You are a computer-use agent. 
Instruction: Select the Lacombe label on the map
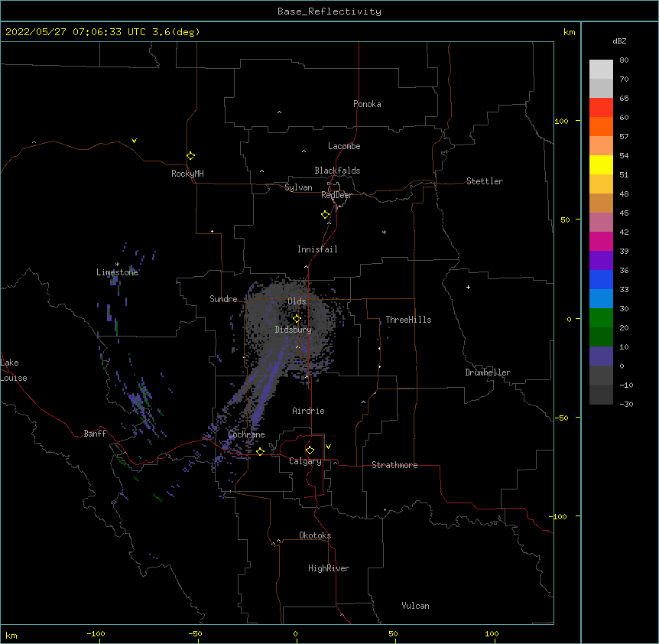(x=344, y=146)
